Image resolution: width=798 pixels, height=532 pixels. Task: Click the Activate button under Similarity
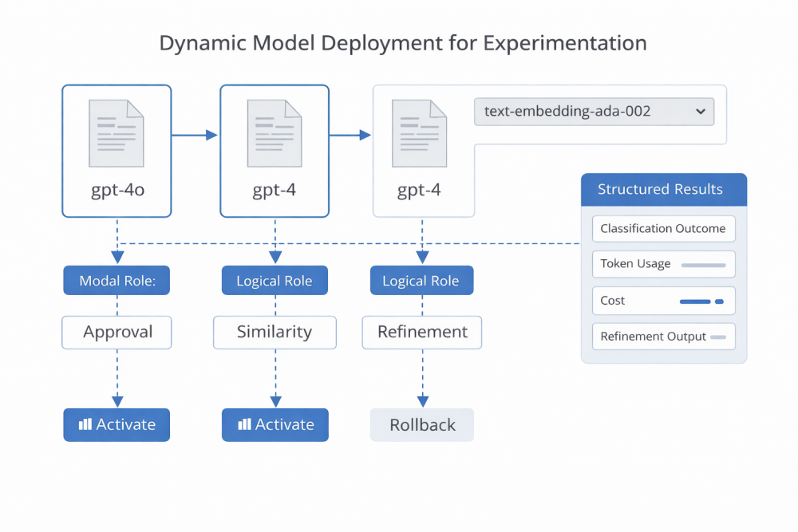pos(275,424)
